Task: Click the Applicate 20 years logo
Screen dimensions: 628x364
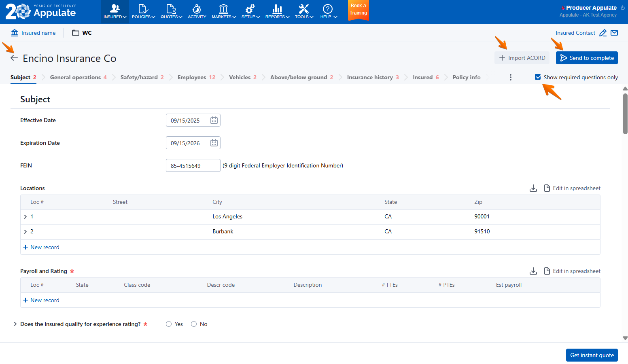Action: (41, 11)
